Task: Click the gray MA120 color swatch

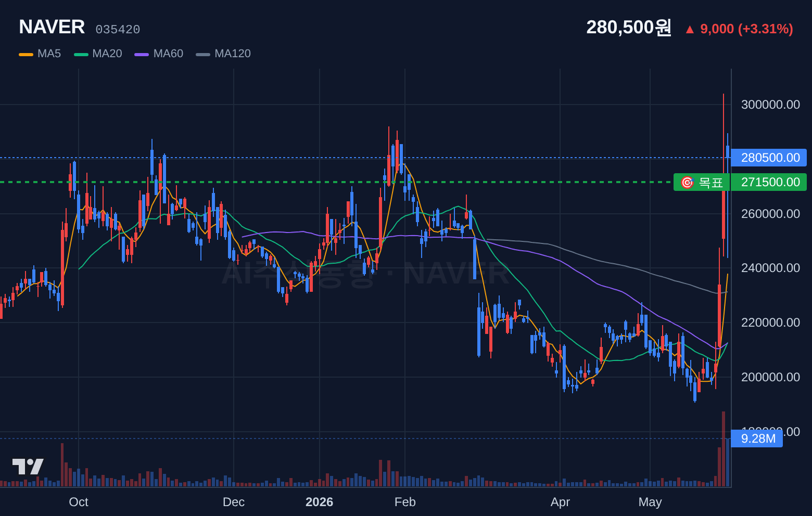Action: [x=203, y=54]
